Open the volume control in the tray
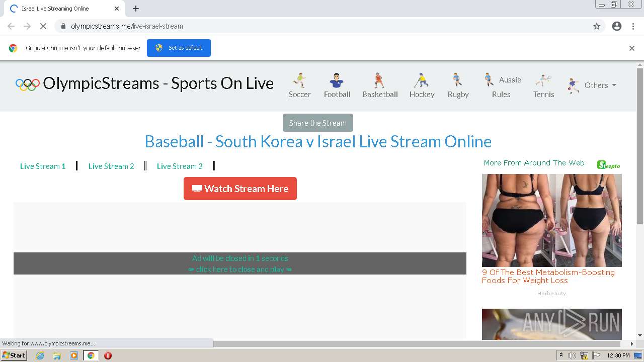 pyautogui.click(x=572, y=355)
